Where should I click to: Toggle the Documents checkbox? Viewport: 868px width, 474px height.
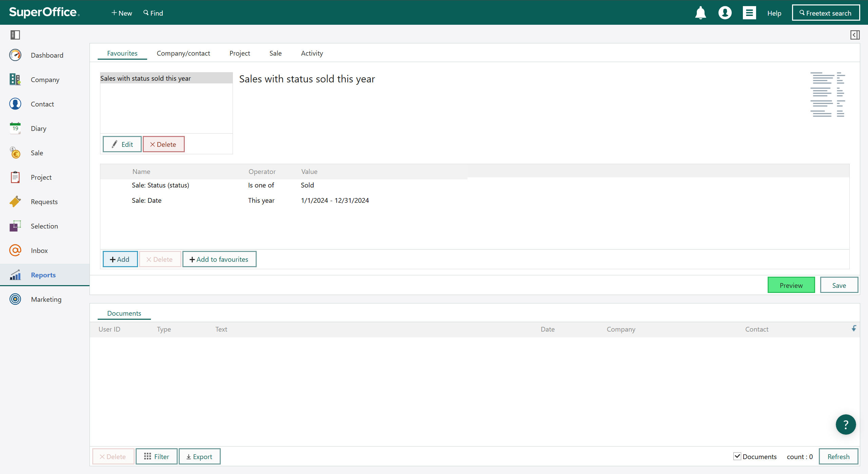[737, 456]
